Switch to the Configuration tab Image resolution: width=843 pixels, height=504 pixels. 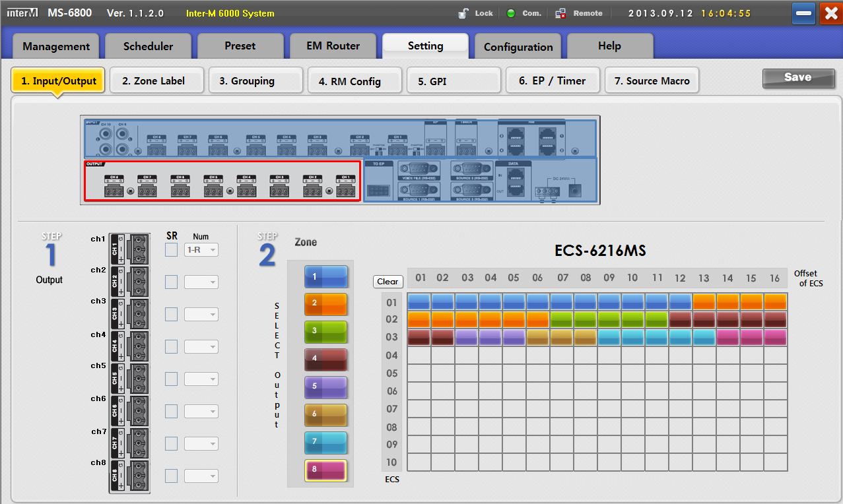518,47
